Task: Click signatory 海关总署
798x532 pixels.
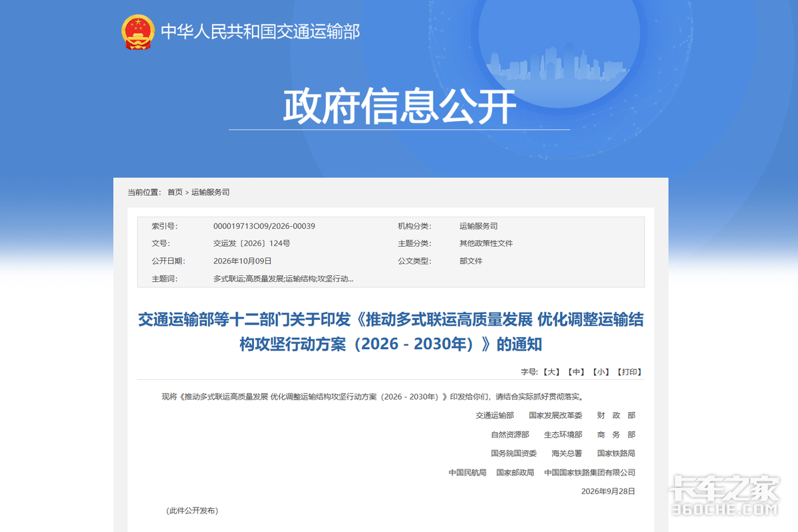Action: pyautogui.click(x=567, y=454)
